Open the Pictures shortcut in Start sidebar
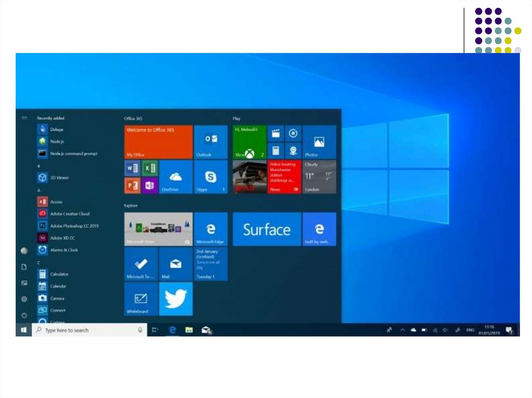This screenshot has height=398, width=532. [24, 283]
